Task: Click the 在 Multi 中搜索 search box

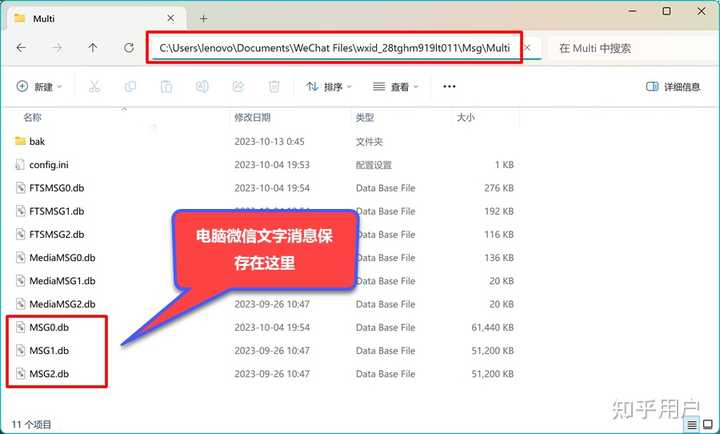Action: [x=634, y=48]
